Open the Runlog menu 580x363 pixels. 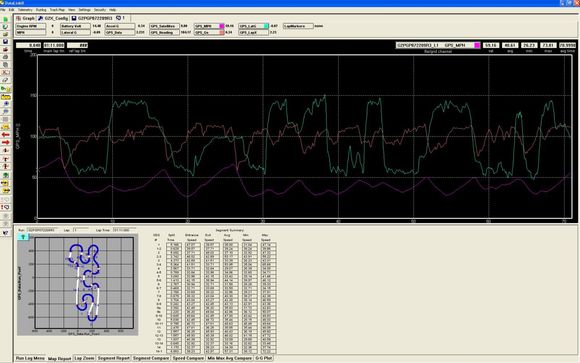[41, 10]
